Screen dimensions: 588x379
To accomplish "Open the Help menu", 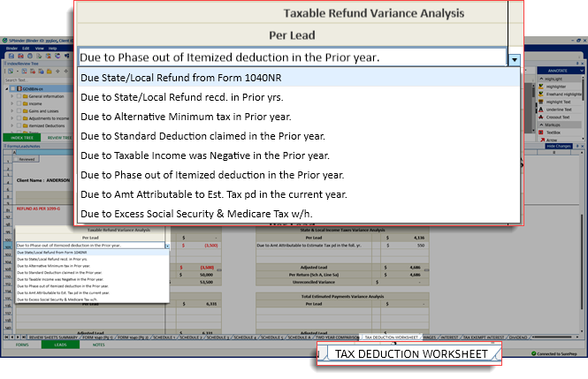I will (x=52, y=49).
